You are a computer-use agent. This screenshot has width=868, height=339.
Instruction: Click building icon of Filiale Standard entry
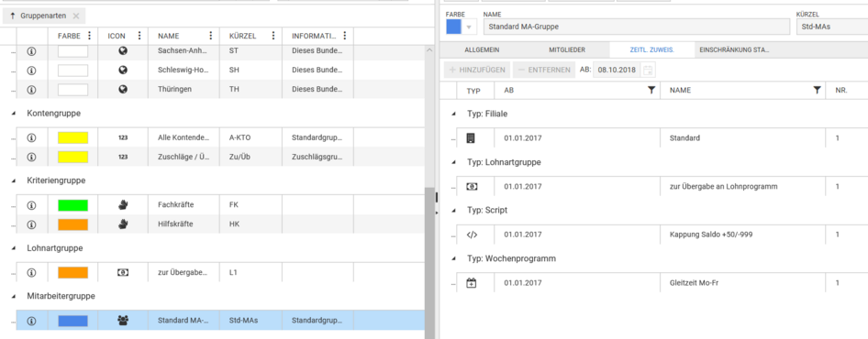(x=471, y=138)
